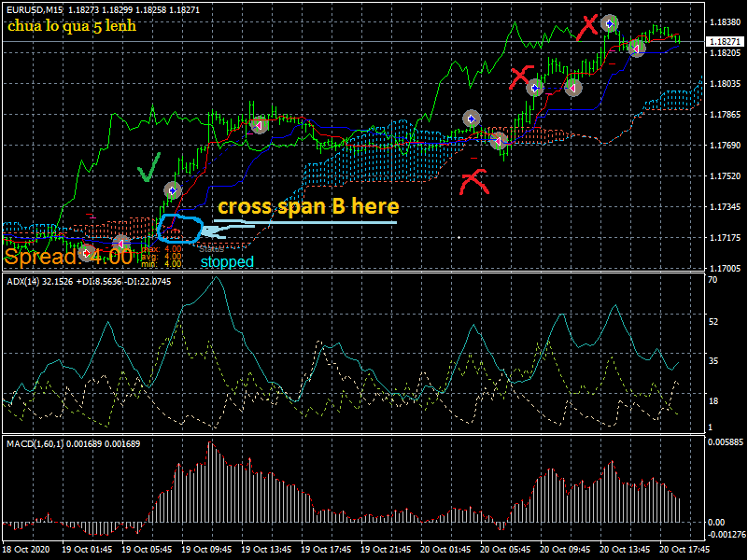
Task: Click the 20 Oct 17:45 time label
Action: tap(684, 550)
